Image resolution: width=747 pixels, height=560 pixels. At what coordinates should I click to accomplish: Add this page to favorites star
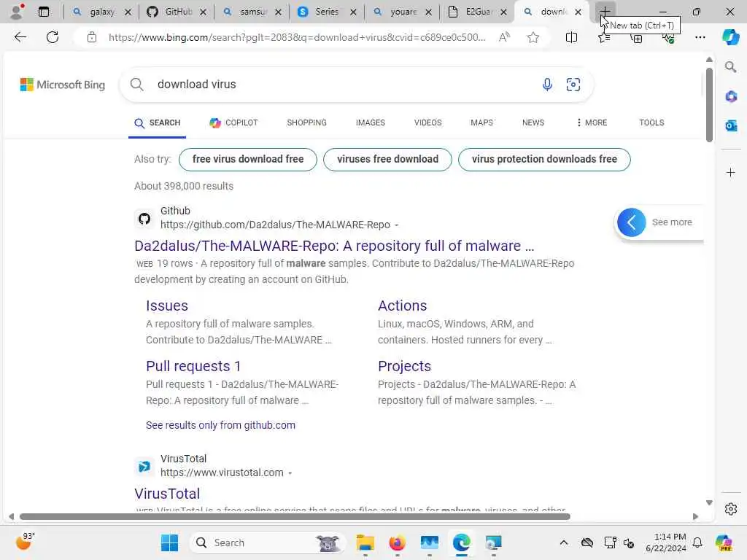point(533,37)
